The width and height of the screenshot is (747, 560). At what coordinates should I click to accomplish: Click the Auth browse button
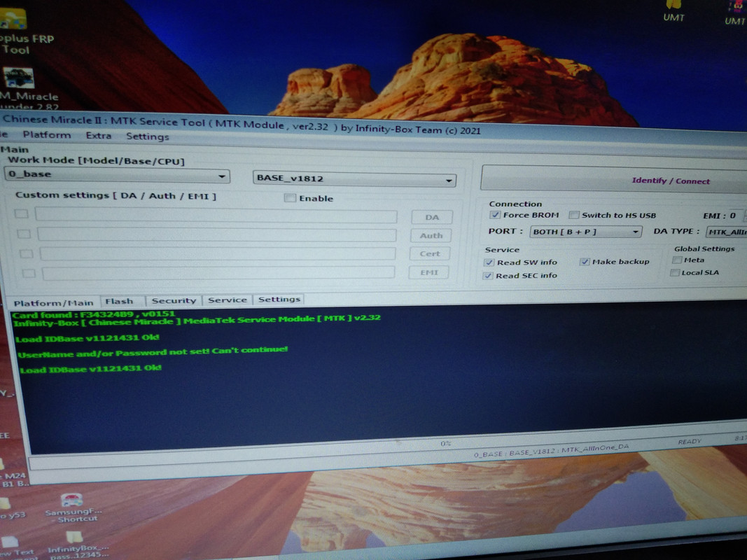tap(431, 236)
